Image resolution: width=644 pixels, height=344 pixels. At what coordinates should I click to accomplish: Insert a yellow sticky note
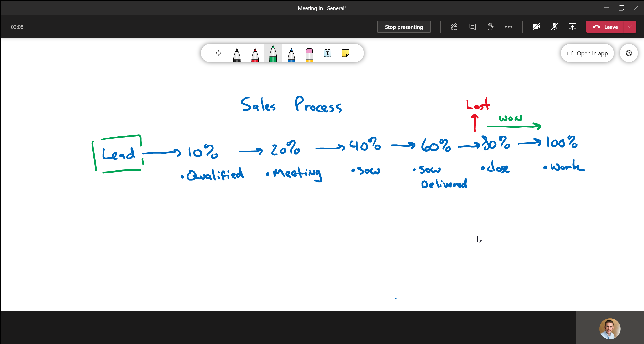[345, 53]
